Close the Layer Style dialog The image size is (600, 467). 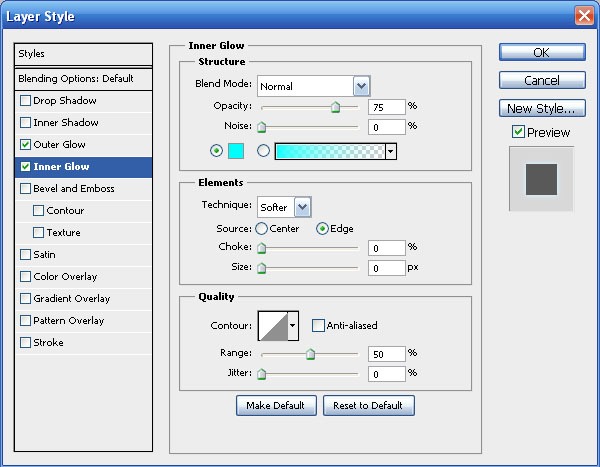coord(584,15)
